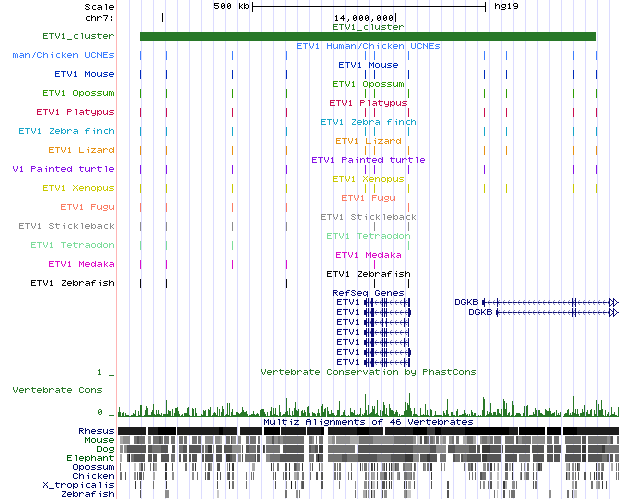Open the RefSeq Genes track title
The height and width of the screenshot is (499, 620).
coord(368,292)
